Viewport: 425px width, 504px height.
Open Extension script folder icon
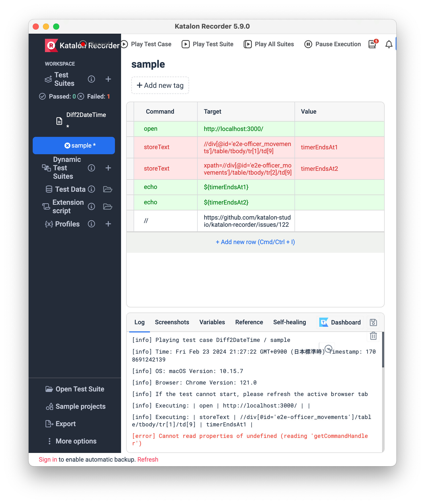(108, 206)
